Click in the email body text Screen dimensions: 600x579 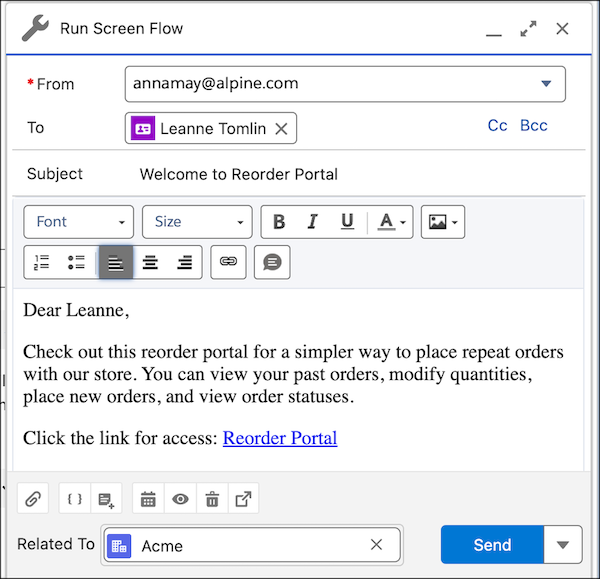pos(298,379)
